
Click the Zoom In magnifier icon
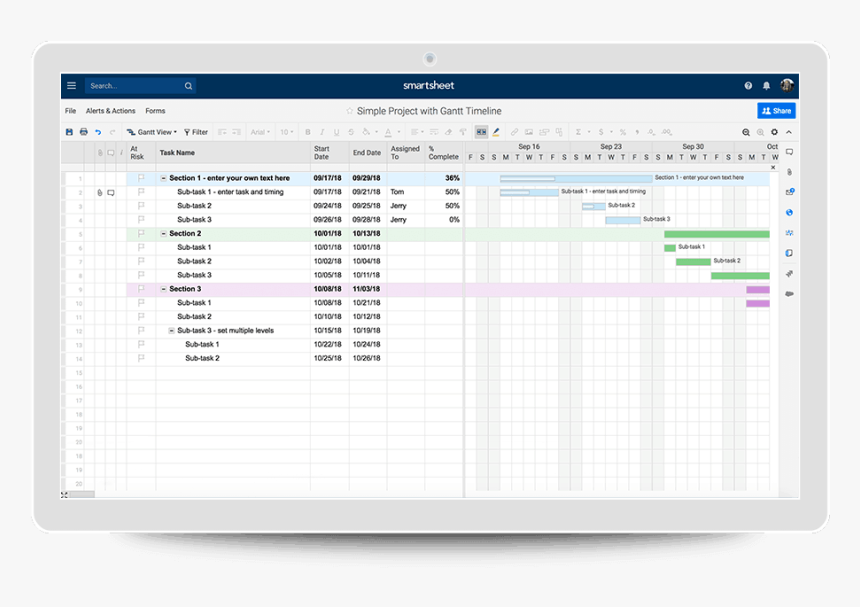[746, 131]
